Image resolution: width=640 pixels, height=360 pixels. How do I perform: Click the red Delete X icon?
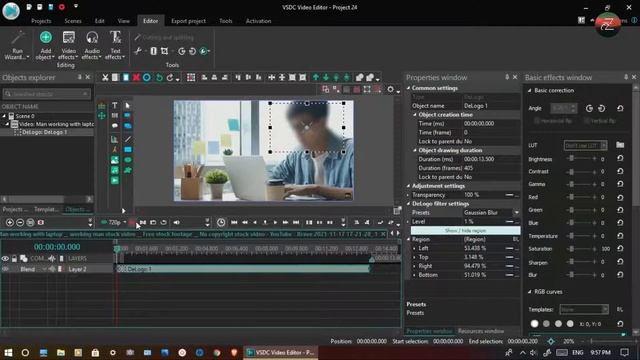tap(136, 78)
